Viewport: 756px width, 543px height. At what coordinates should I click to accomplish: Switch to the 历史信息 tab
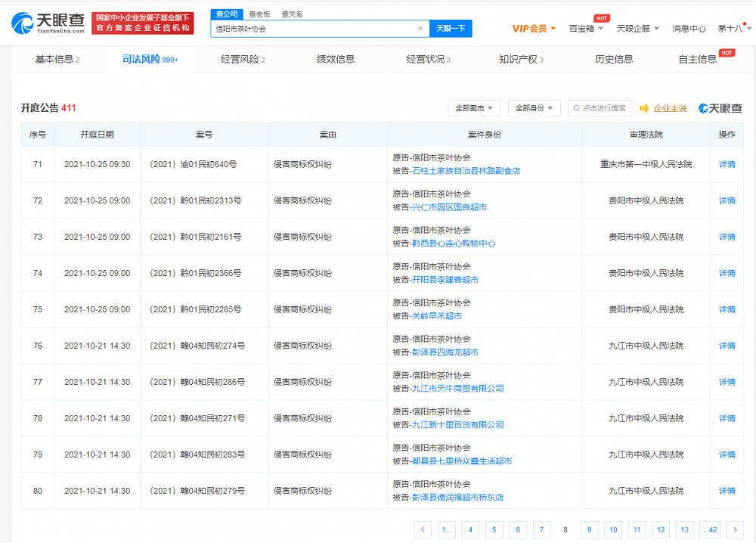[614, 59]
